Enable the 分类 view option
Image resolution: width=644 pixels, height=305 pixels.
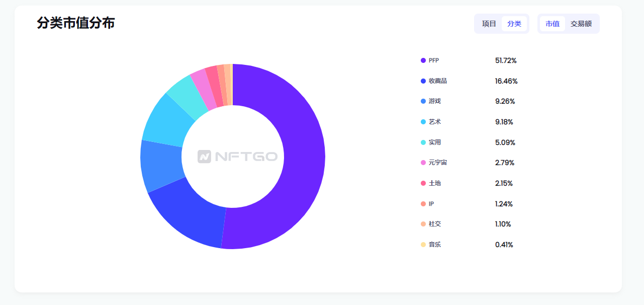click(514, 23)
